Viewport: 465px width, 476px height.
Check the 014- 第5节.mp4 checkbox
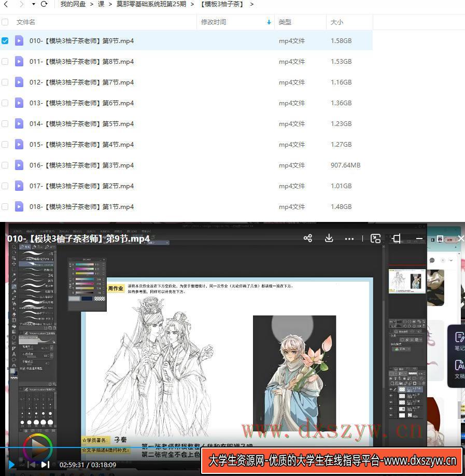pos(5,124)
